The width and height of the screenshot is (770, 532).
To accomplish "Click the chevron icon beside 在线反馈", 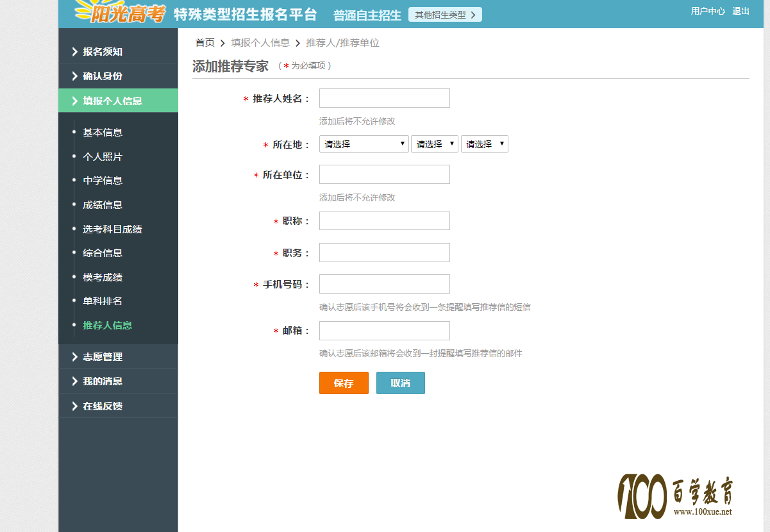I will [x=75, y=406].
